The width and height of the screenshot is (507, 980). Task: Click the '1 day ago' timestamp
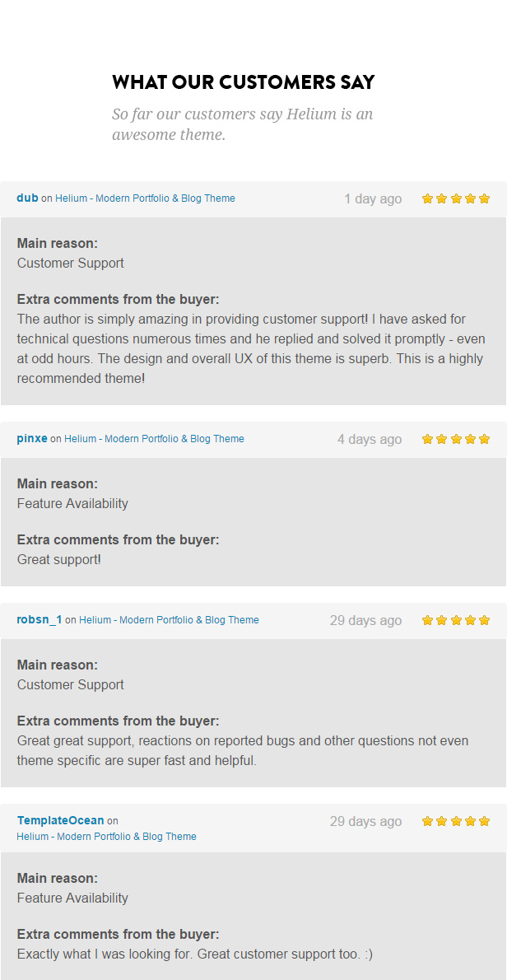(x=373, y=198)
